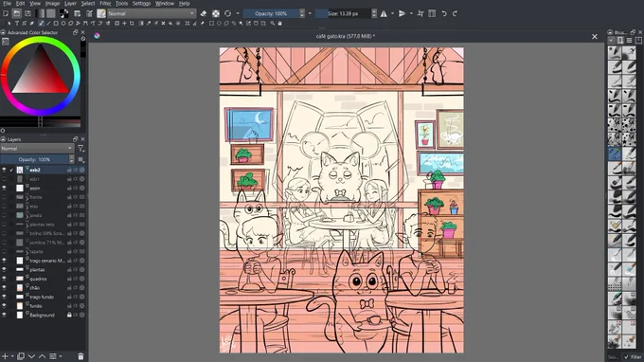Image resolution: width=644 pixels, height=362 pixels.
Task: Delete the selected layer with the trash icon
Action: point(80,356)
